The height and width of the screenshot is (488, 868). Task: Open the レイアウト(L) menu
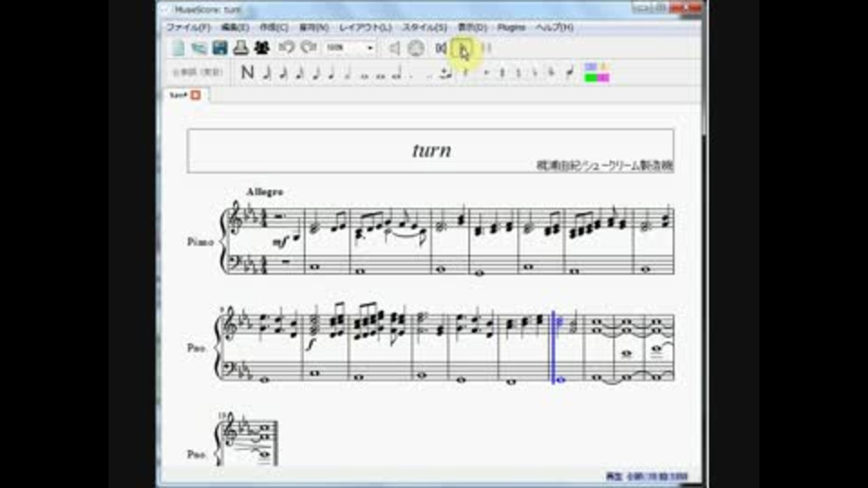(x=365, y=27)
